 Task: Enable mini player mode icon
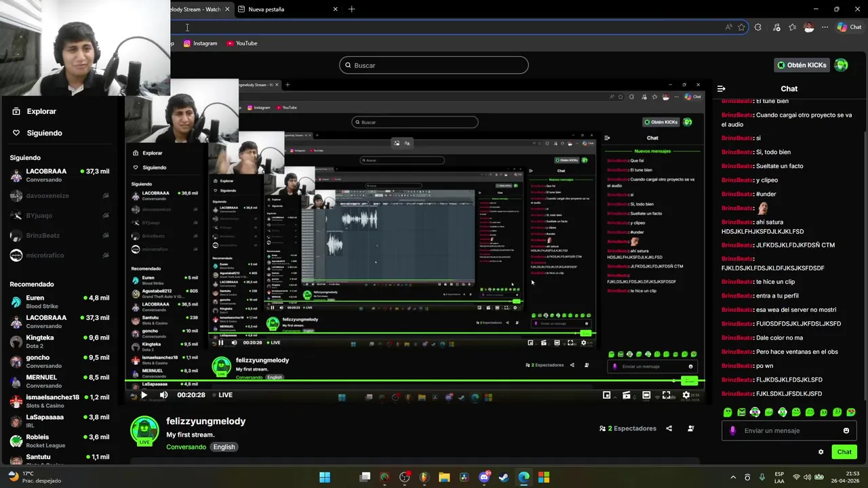[x=607, y=395]
